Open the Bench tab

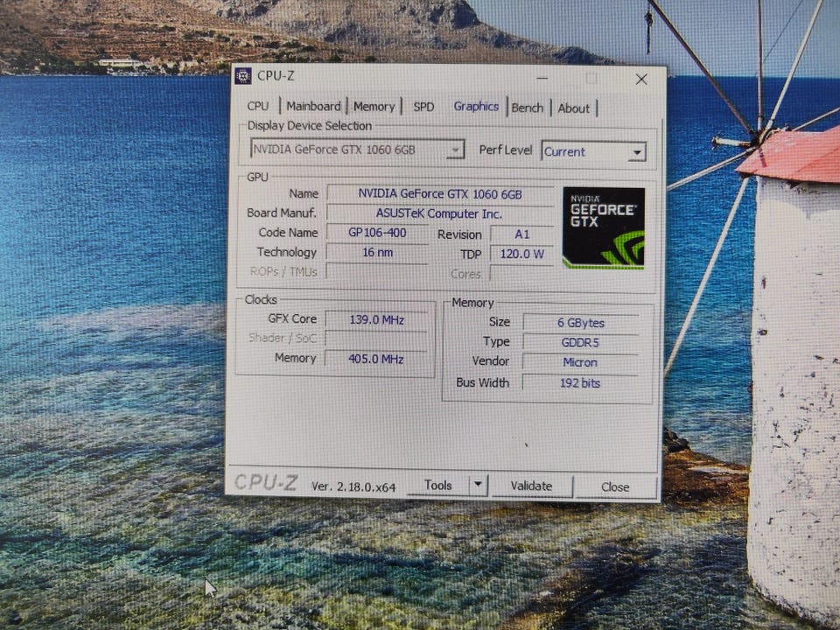coord(527,108)
